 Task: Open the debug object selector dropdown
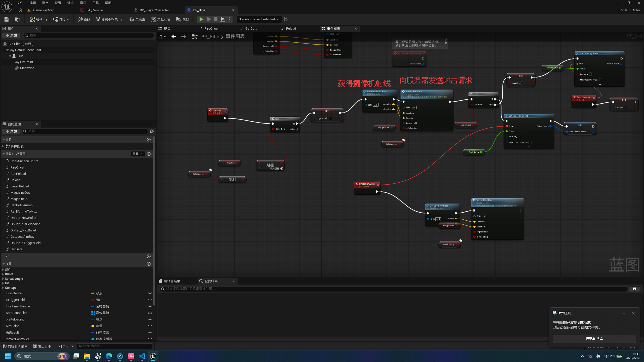[x=258, y=19]
